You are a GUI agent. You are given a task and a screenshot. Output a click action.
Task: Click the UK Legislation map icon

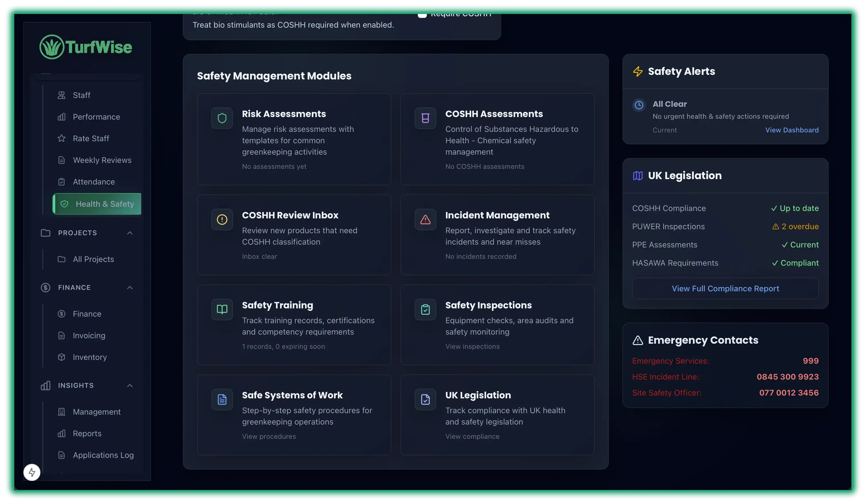(425, 399)
